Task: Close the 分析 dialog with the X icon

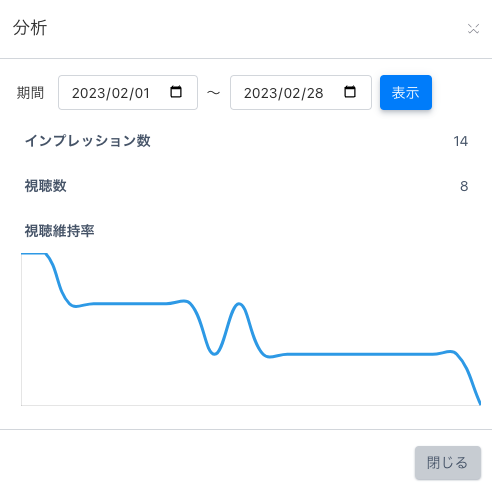Action: pos(473,29)
